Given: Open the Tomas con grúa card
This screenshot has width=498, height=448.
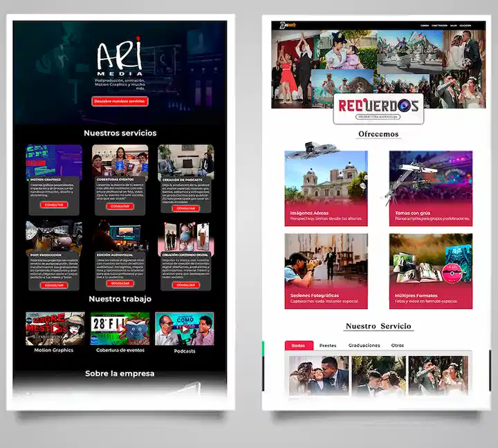Looking at the screenshot, I should [431, 189].
